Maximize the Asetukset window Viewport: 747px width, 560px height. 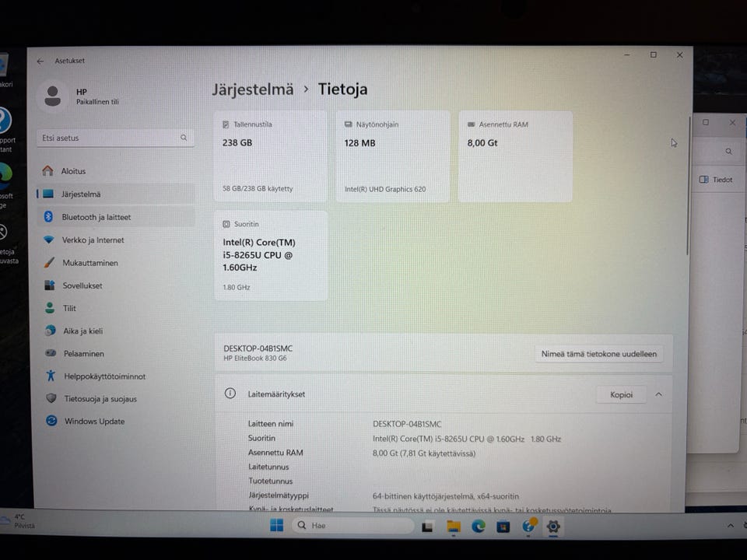(653, 54)
